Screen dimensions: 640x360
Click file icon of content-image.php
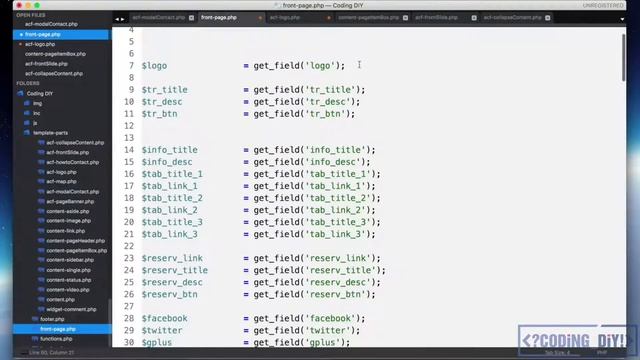[x=41, y=221]
